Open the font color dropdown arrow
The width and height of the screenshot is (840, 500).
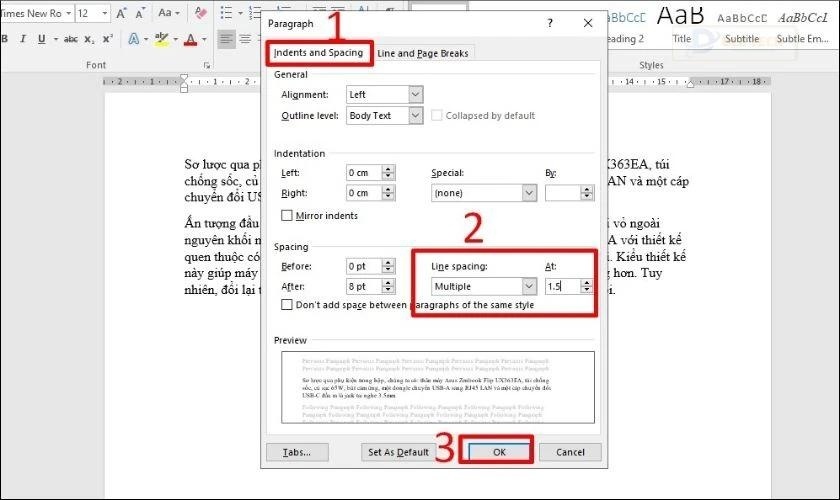coord(204,39)
